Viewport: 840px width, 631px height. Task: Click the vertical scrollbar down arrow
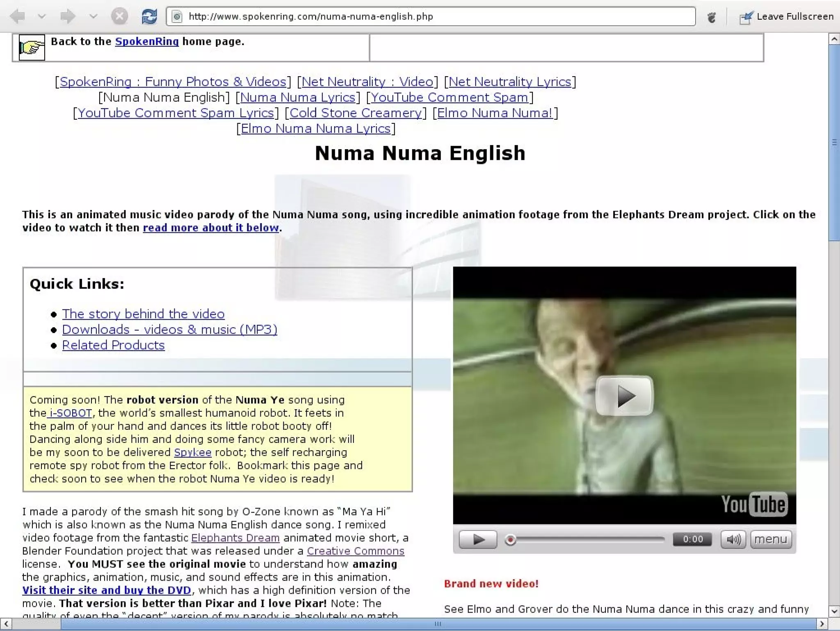(x=834, y=611)
